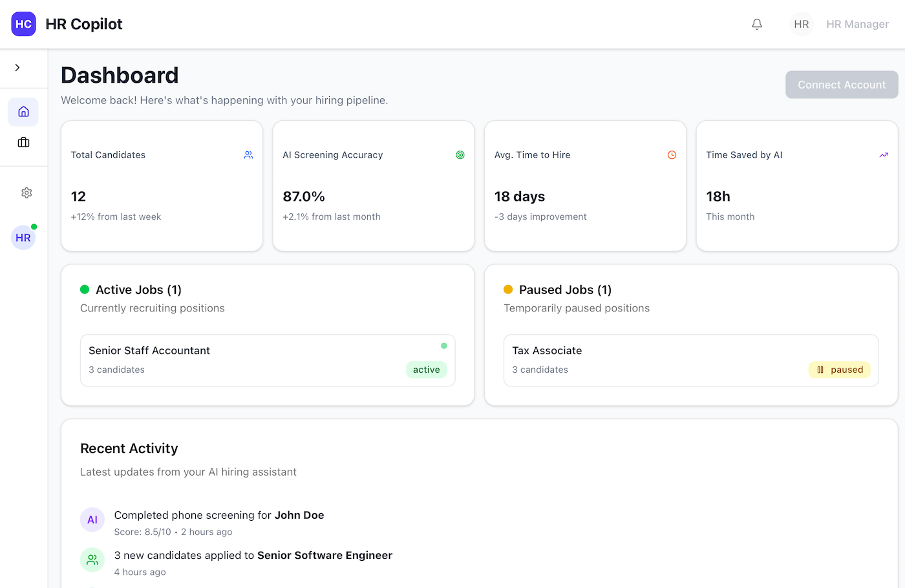Open the Jobs briefcase sidebar icon
905x588 pixels.
(23, 142)
